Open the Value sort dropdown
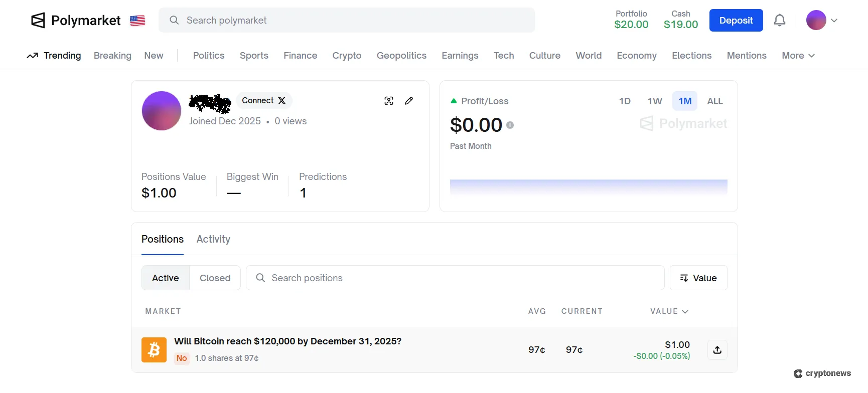 click(698, 278)
